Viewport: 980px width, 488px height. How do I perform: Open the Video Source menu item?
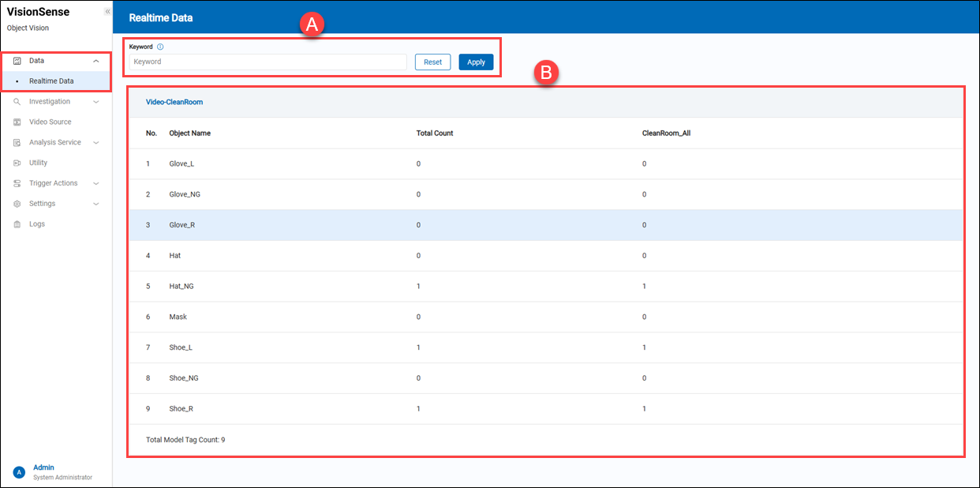(x=50, y=122)
